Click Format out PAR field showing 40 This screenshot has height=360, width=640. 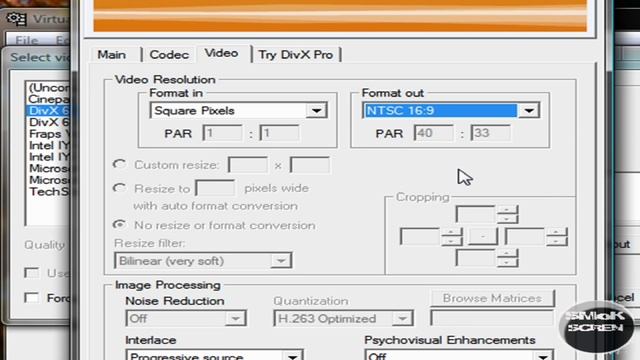[x=433, y=133]
